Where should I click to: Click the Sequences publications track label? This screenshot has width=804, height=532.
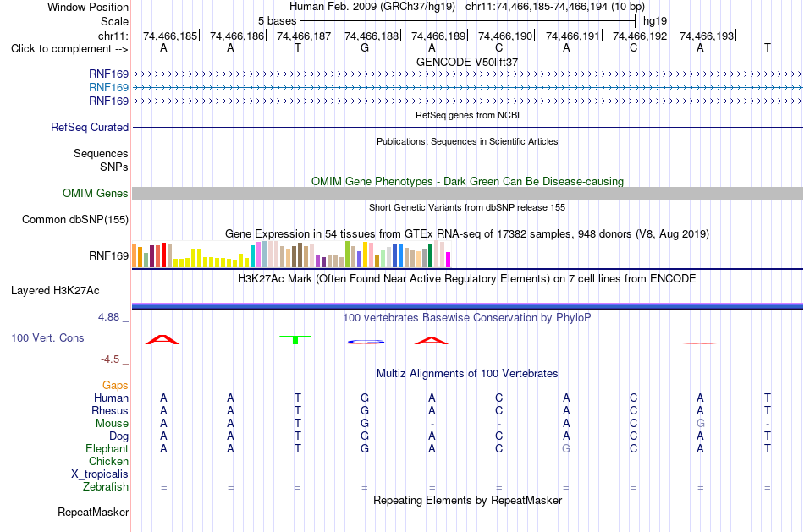click(101, 153)
